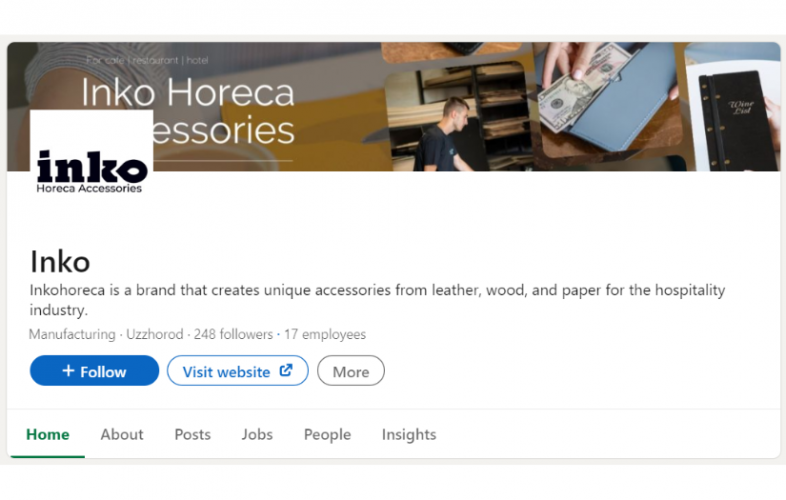Click the 'Uzzhorod' location text

[x=154, y=334]
